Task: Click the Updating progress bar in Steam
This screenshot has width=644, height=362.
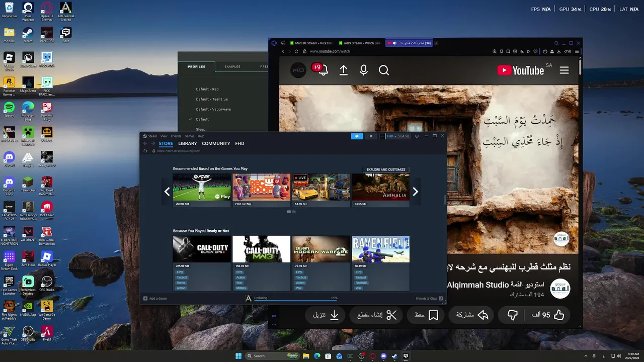Action: click(296, 300)
